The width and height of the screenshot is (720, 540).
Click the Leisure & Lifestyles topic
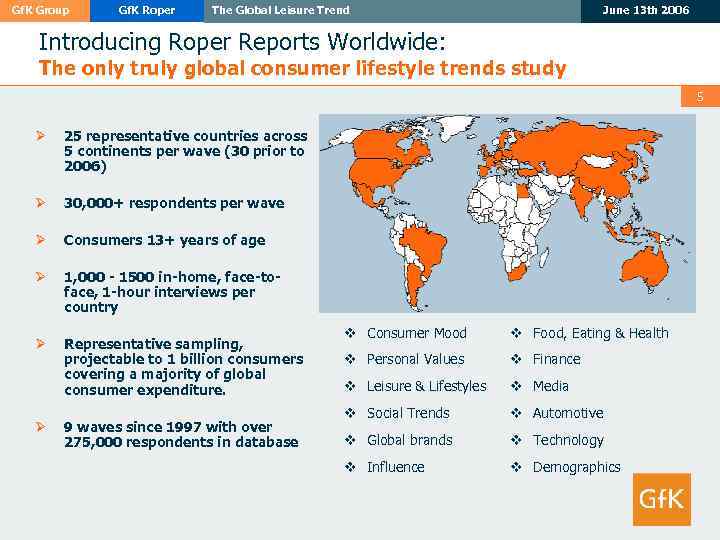427,386
